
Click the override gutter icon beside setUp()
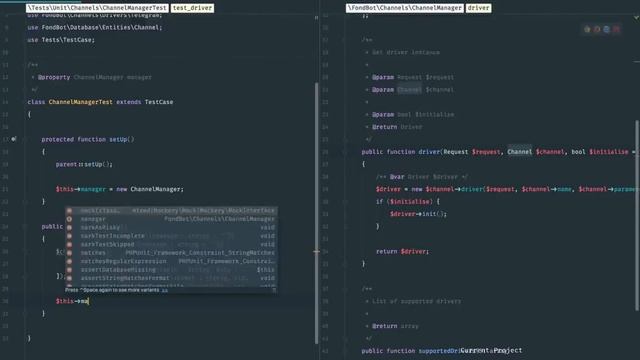coord(13,139)
